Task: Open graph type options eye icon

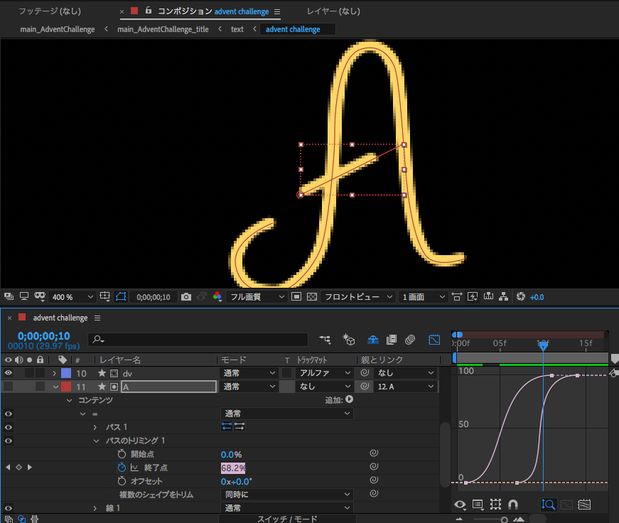Action: [x=461, y=505]
